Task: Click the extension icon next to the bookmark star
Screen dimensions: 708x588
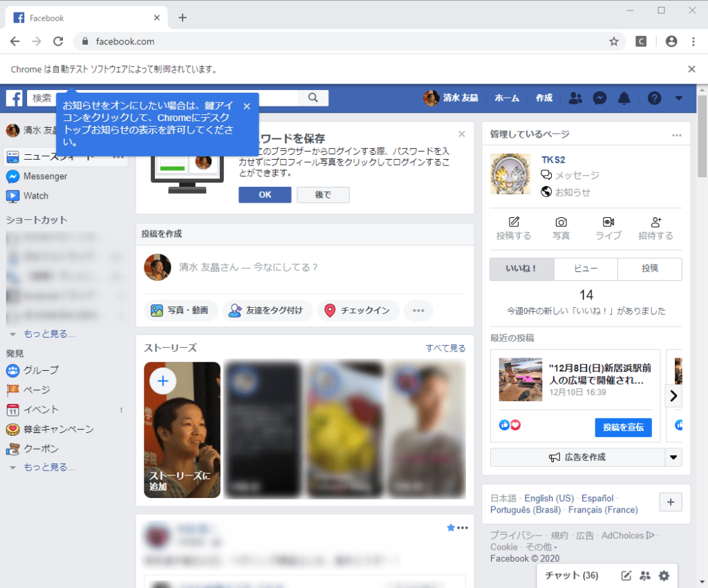Action: pyautogui.click(x=641, y=42)
